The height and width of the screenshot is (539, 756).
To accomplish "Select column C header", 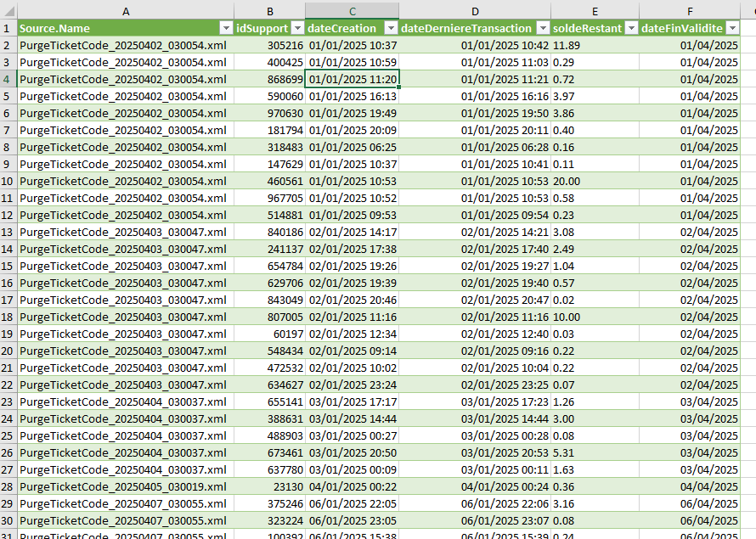I will 353,11.
